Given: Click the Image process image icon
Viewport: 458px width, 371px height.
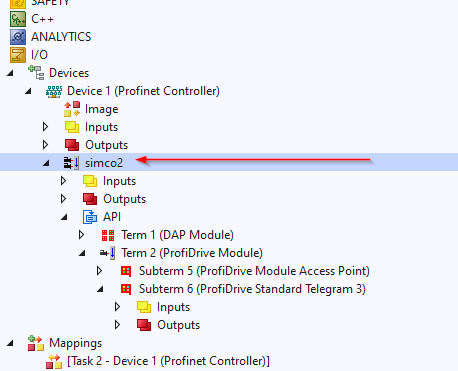Looking at the screenshot, I should [x=72, y=109].
